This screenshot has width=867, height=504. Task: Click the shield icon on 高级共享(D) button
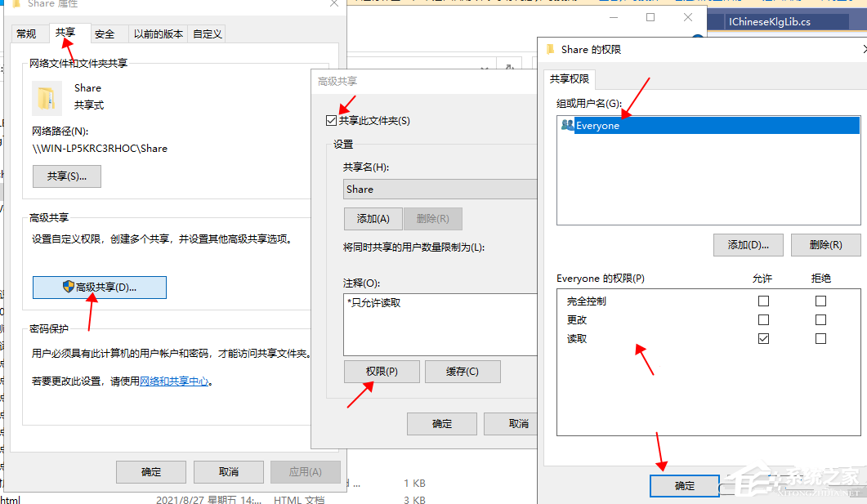(x=68, y=288)
